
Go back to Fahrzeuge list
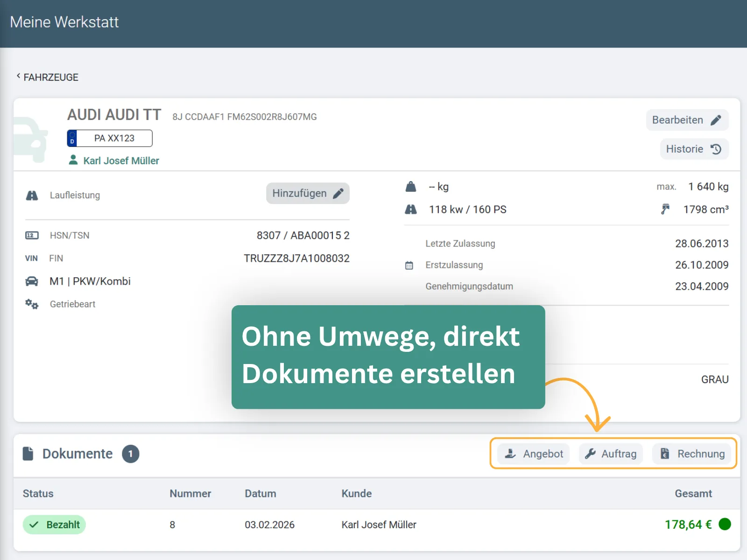tap(47, 77)
